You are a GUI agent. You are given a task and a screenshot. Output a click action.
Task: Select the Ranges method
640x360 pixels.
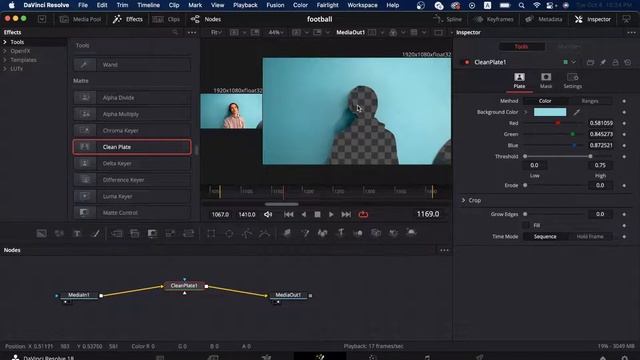click(x=590, y=101)
